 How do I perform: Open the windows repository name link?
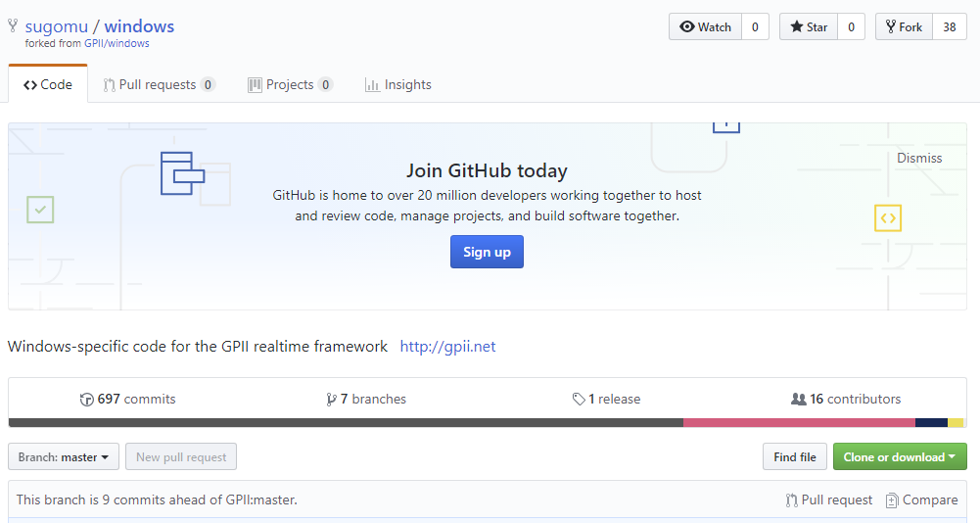pyautogui.click(x=139, y=26)
